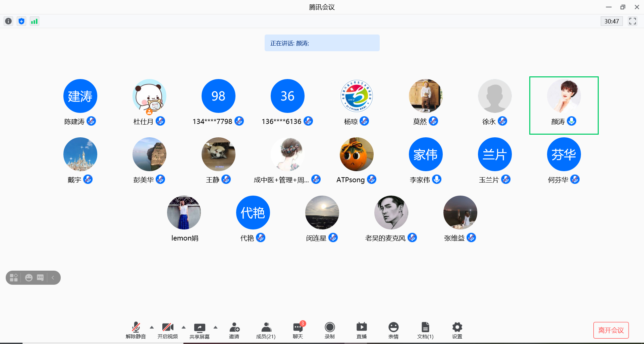Click the muted mic icon beside ATPsong
This screenshot has height=344, width=644.
tap(372, 179)
